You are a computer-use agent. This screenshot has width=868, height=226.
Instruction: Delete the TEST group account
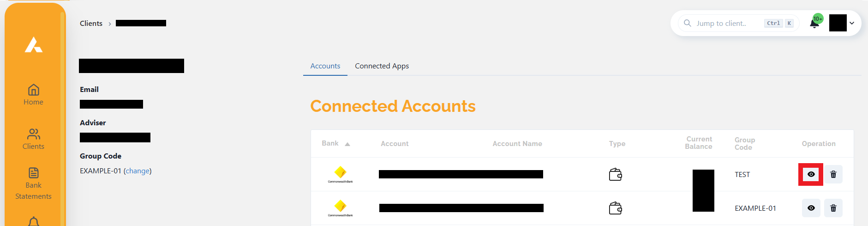pos(833,174)
